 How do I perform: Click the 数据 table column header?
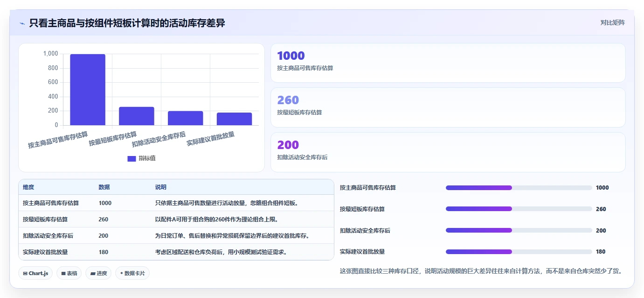click(x=104, y=187)
